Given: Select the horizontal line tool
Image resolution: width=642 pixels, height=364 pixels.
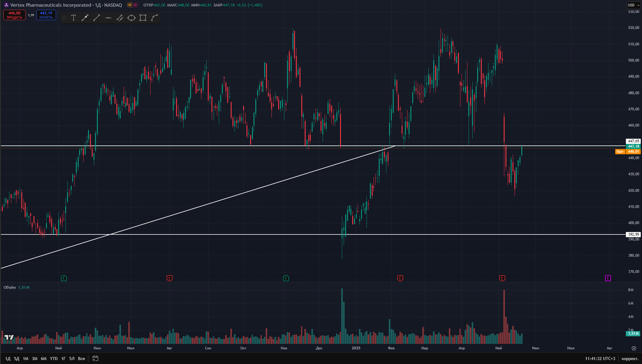Looking at the screenshot, I should click(108, 18).
